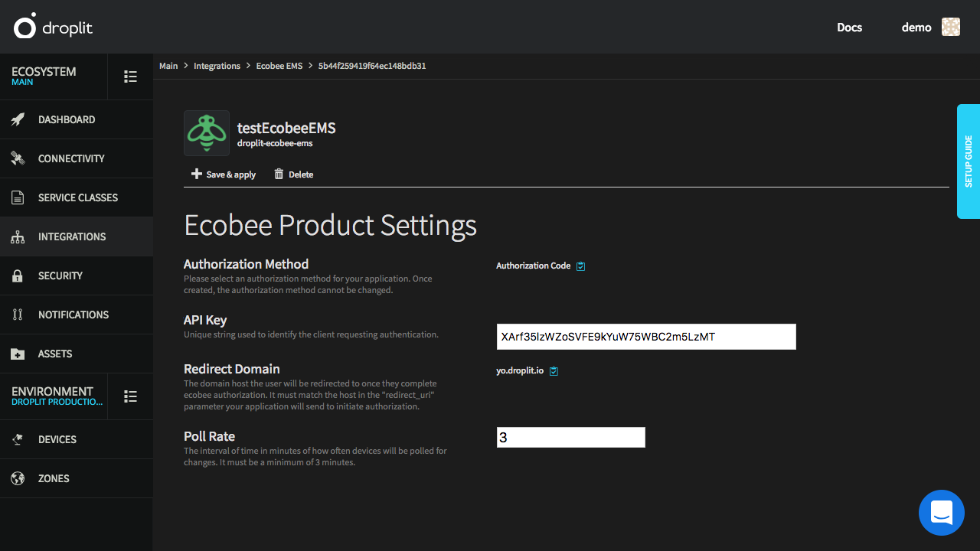Open Assets section
980x551 pixels.
tap(77, 354)
